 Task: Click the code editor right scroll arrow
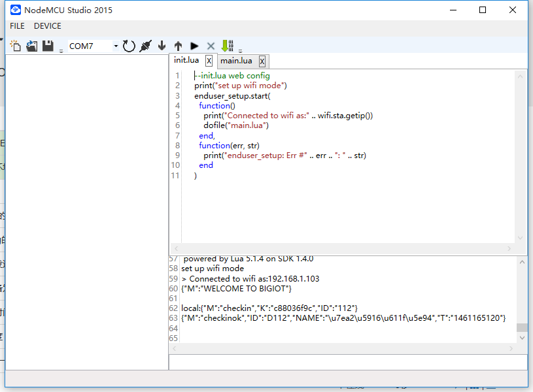(x=509, y=249)
